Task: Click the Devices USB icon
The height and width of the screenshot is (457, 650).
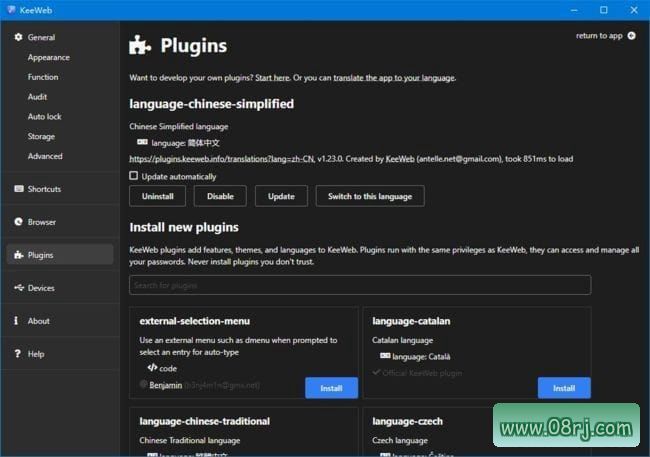Action: [x=19, y=287]
